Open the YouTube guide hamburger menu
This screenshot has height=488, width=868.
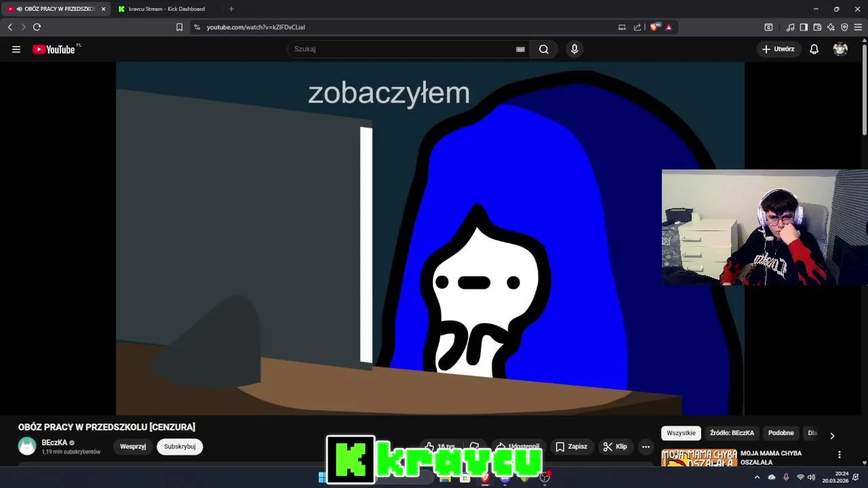coord(16,49)
